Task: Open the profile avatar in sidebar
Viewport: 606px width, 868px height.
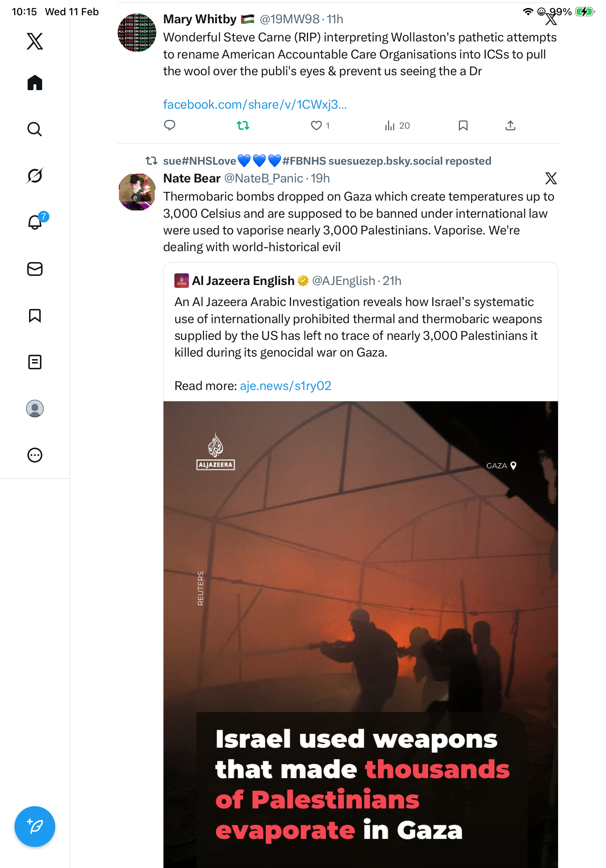Action: click(x=35, y=408)
